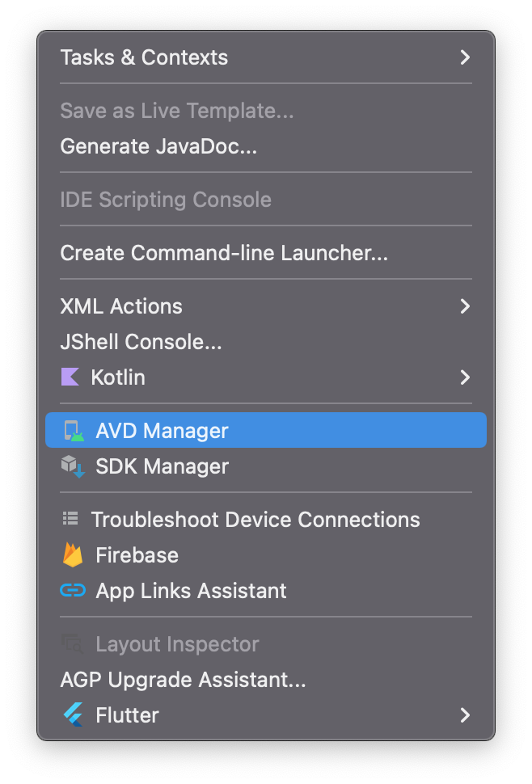
Task: Click the SDK Manager package icon
Action: [73, 466]
